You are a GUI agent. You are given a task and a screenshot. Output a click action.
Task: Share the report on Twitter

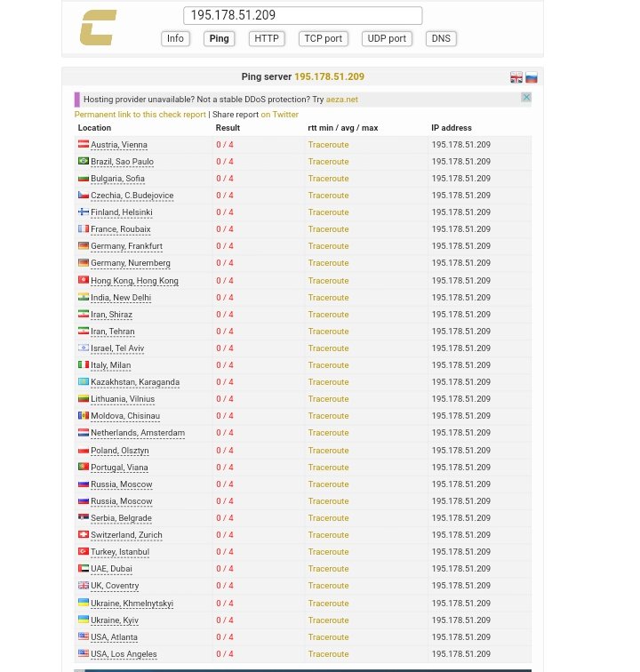tap(279, 115)
